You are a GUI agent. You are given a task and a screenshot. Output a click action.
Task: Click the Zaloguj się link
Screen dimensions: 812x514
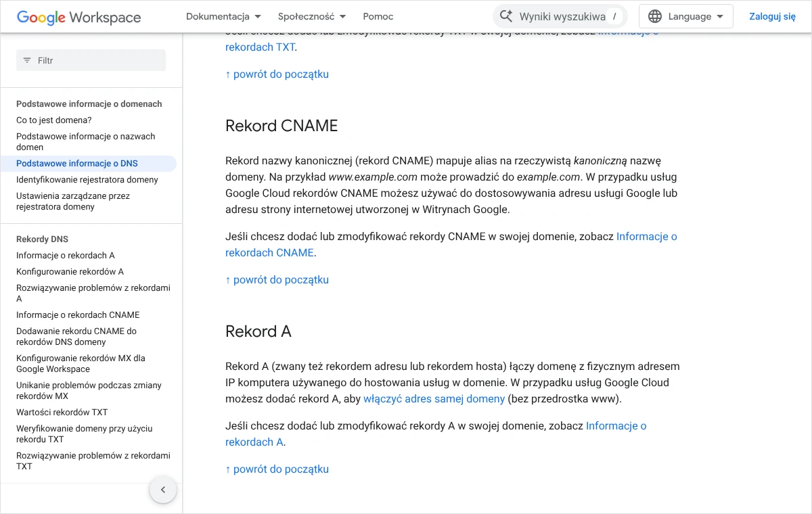click(x=772, y=16)
